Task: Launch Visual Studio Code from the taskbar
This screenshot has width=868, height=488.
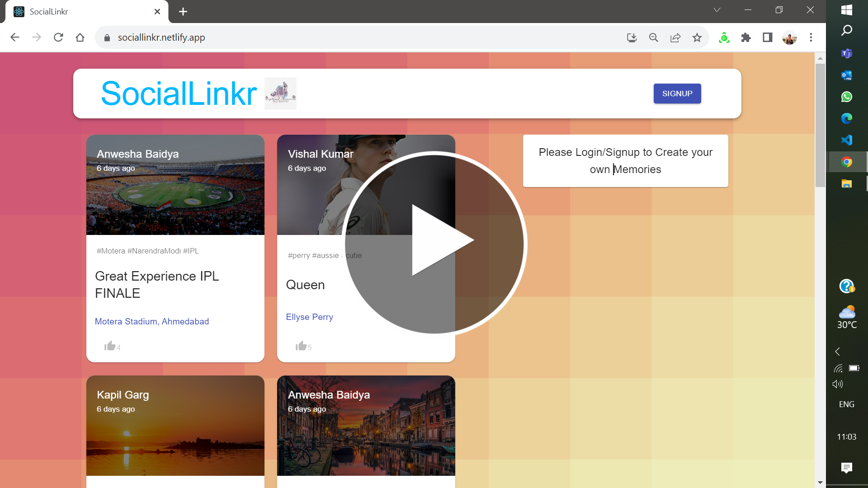Action: [846, 140]
